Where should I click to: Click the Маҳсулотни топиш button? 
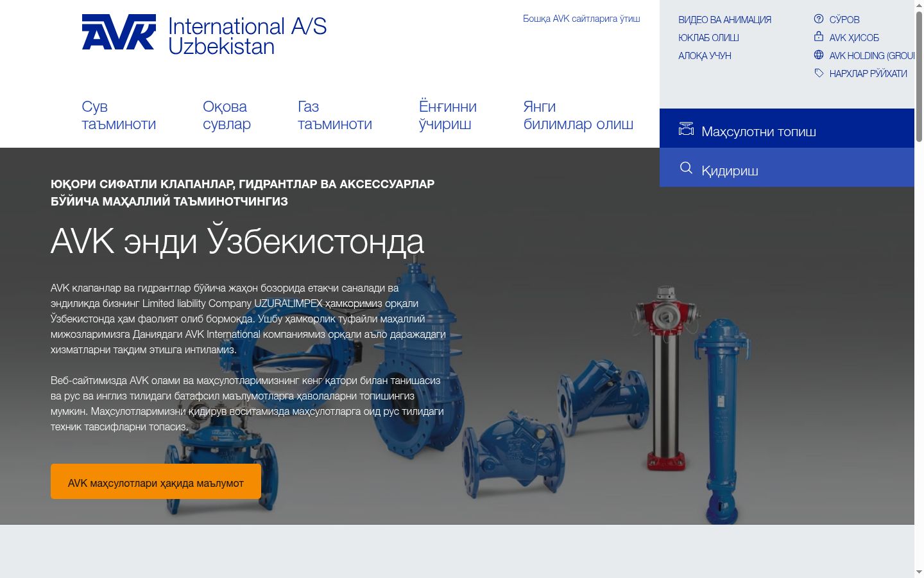point(787,128)
